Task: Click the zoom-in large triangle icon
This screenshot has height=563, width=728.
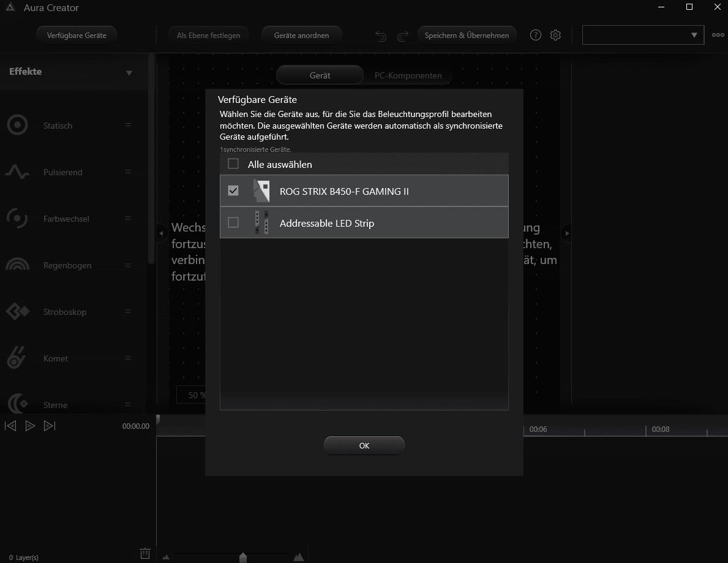Action: pos(299,556)
